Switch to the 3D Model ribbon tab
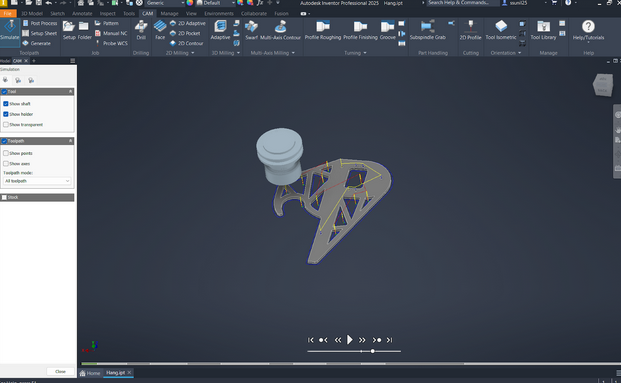Viewport: 621px width, 383px height. click(32, 13)
